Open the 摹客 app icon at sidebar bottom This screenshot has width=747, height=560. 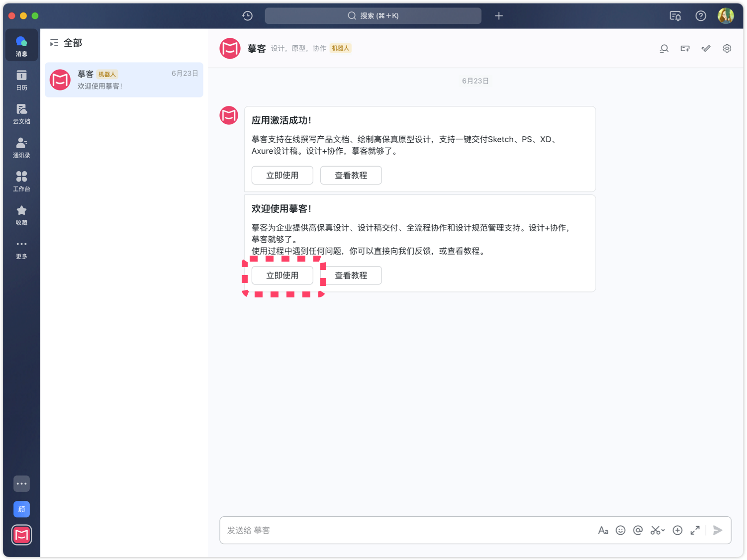(21, 535)
